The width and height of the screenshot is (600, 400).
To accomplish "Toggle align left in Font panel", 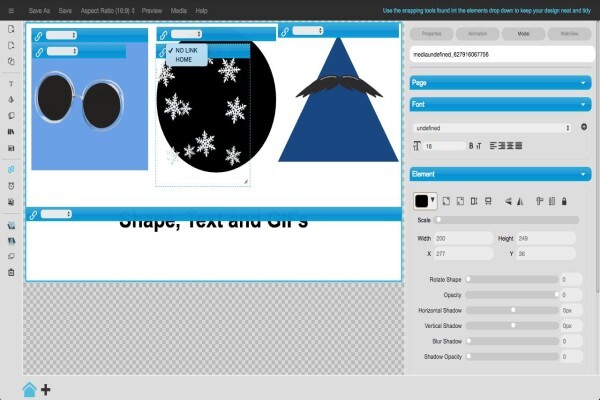I will [x=493, y=146].
